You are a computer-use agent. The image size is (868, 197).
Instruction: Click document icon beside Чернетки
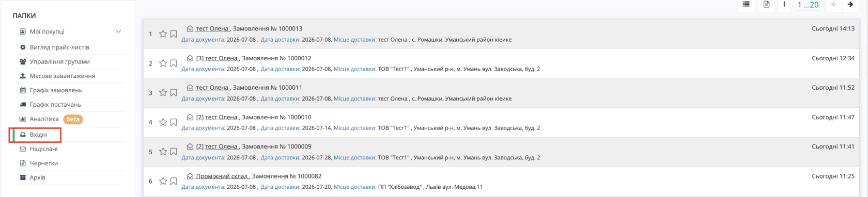[23, 163]
